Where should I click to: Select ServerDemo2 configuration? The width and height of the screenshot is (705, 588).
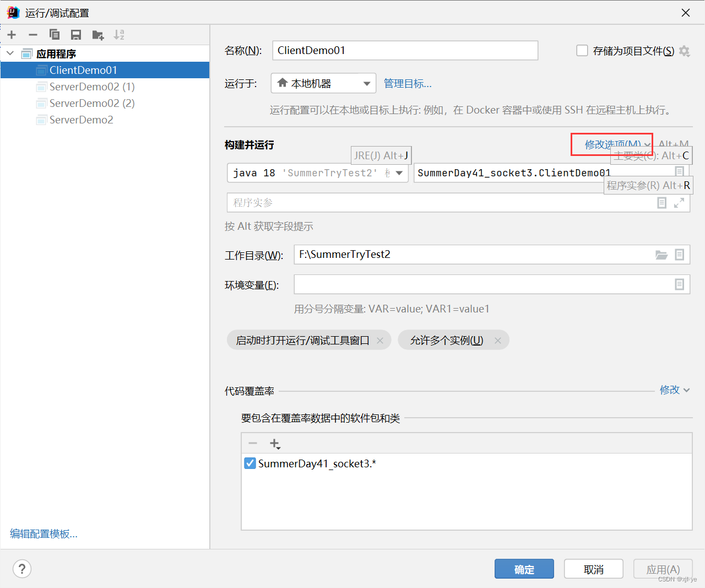pos(105,120)
